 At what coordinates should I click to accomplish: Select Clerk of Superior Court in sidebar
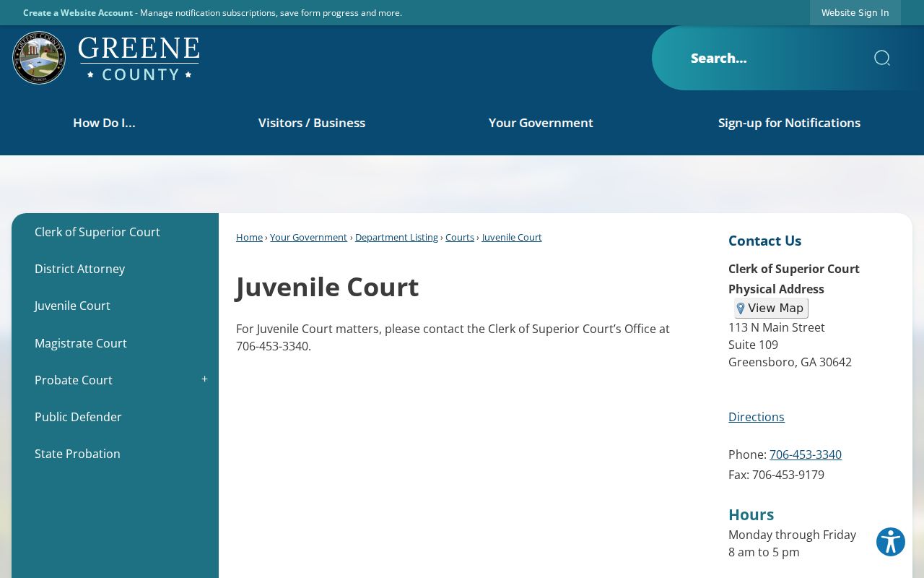115,232
